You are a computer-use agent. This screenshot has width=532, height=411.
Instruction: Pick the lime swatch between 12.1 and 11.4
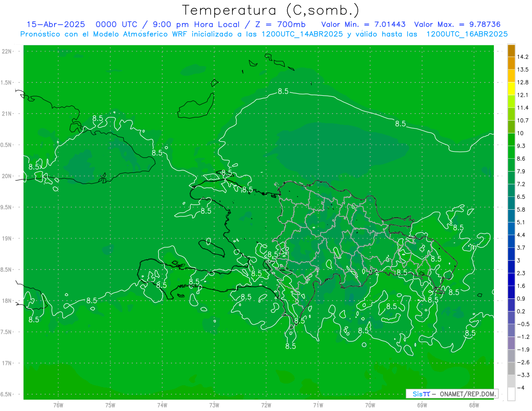click(511, 101)
